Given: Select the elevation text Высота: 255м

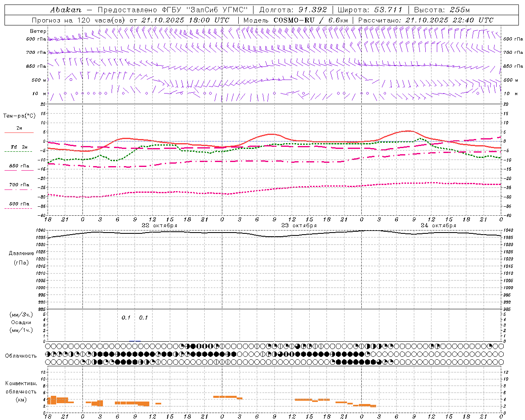Looking at the screenshot, I should (442, 10).
